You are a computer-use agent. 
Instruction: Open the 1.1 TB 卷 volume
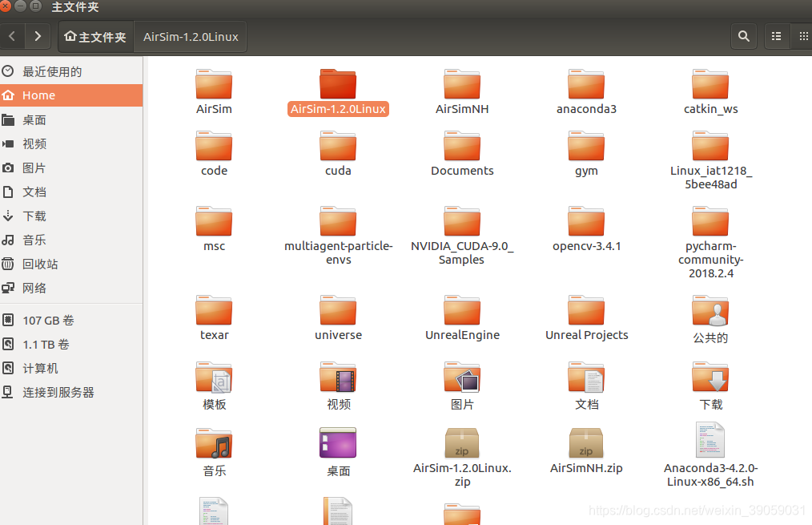(x=71, y=344)
